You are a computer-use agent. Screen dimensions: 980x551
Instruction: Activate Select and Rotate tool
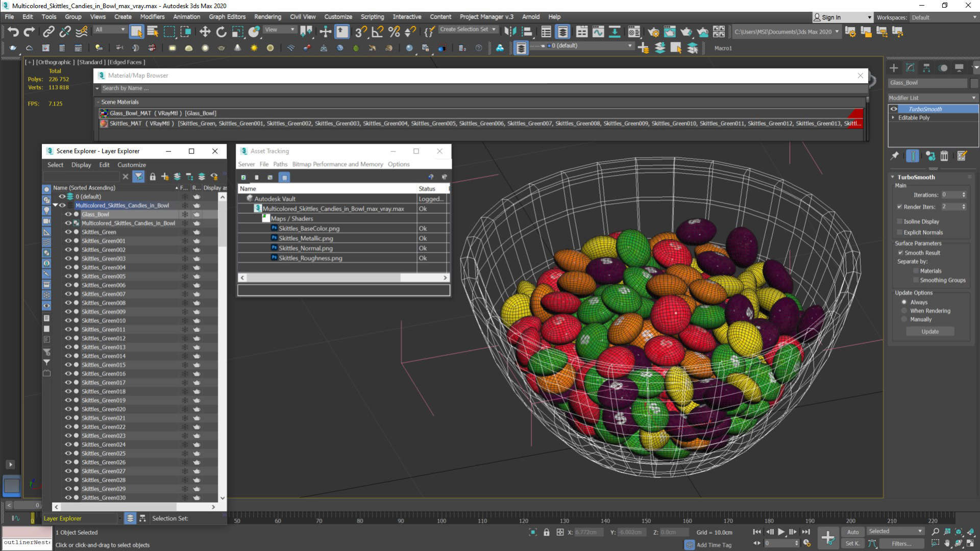coord(221,32)
